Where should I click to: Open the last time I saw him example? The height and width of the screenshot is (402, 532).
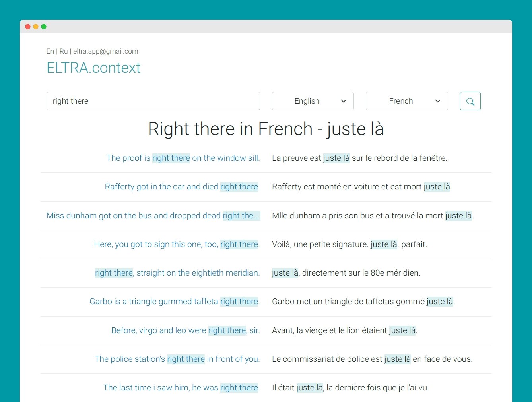click(x=181, y=388)
